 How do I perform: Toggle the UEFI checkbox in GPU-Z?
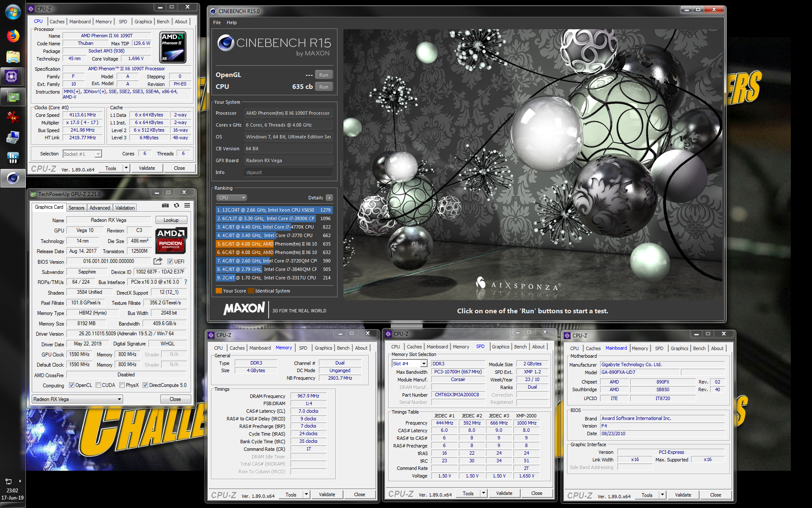pyautogui.click(x=170, y=262)
